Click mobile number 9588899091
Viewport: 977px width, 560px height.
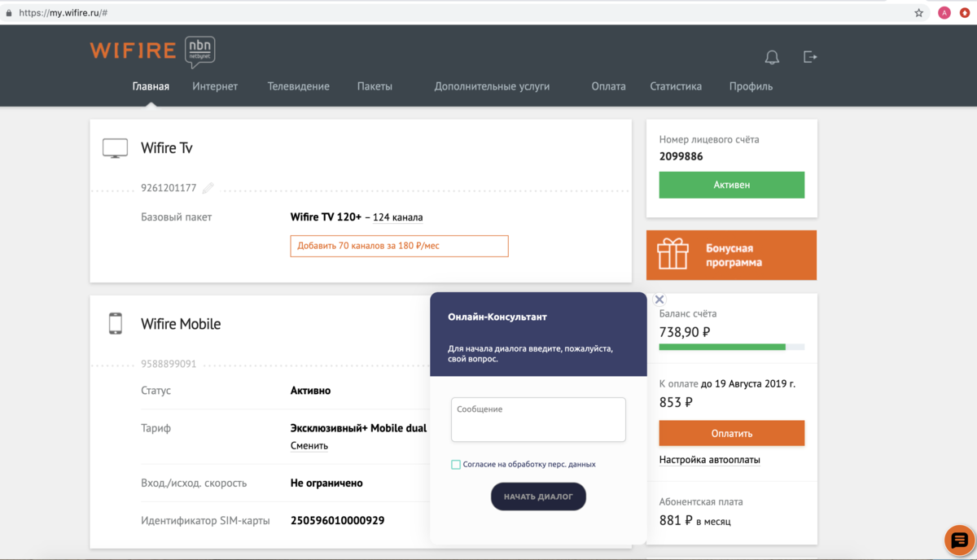click(169, 365)
